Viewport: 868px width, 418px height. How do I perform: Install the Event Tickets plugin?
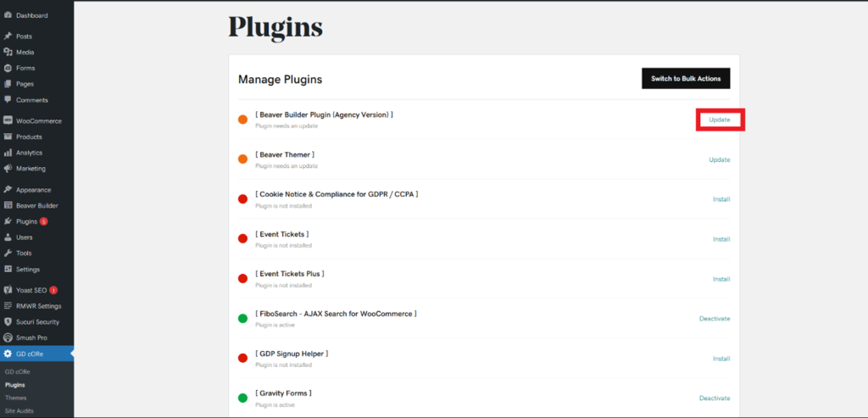[x=721, y=239]
